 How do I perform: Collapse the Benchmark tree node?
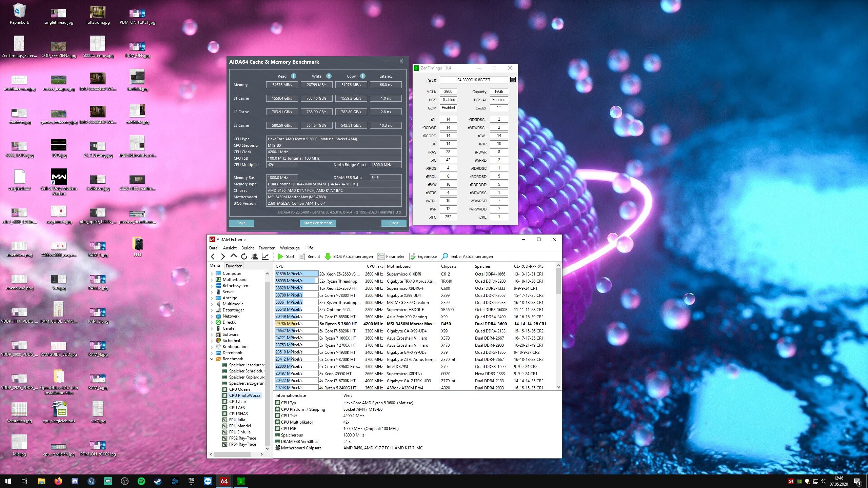click(212, 359)
